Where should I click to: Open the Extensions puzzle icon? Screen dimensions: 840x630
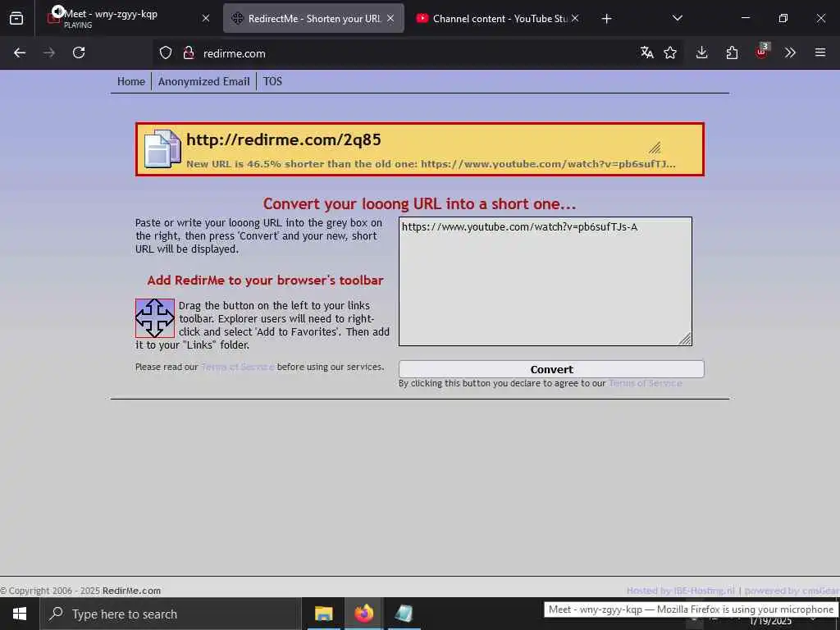(732, 52)
